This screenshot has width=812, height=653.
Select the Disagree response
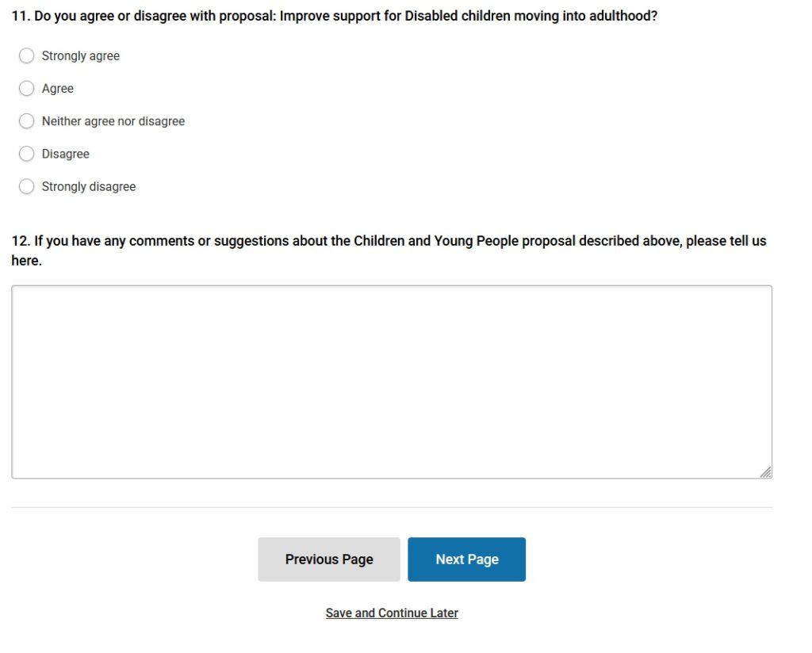(x=26, y=153)
